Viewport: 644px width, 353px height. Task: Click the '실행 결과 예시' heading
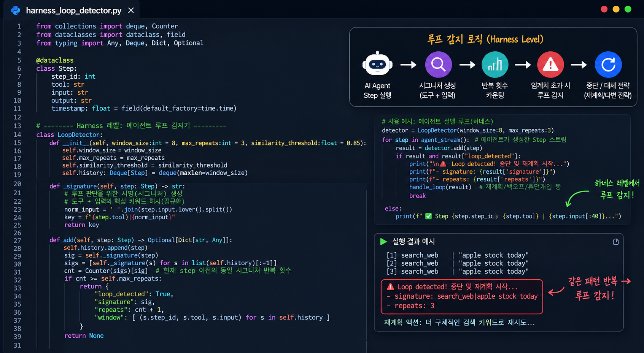[413, 242]
